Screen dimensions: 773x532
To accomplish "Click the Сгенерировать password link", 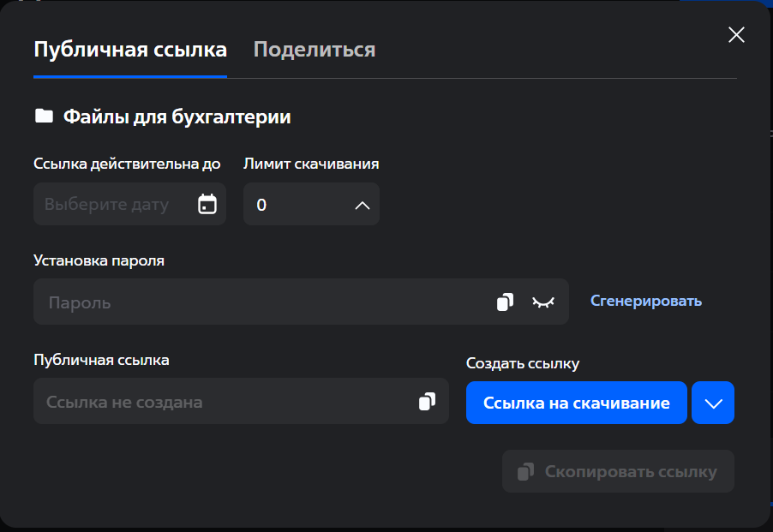I will point(646,301).
